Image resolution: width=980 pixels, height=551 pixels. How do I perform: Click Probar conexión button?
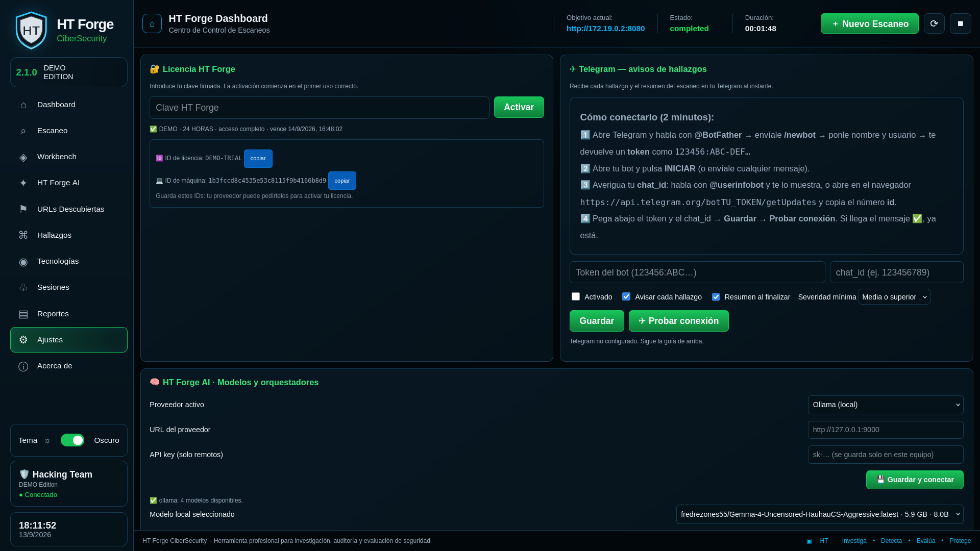coord(678,321)
